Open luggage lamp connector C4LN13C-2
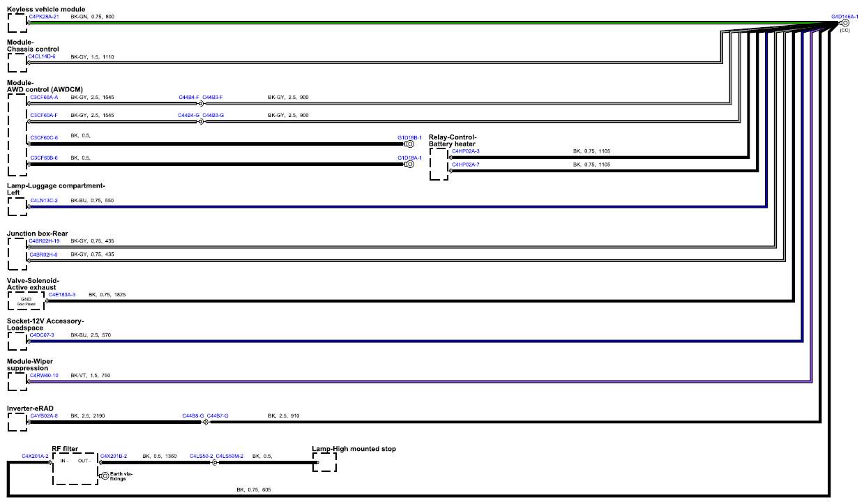864x504 pixels. tap(44, 200)
